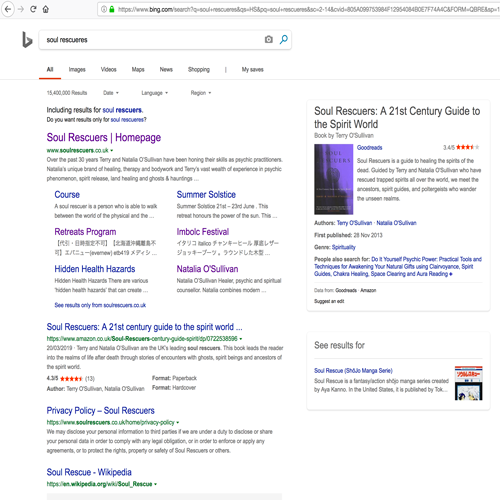Open Soul Rescue - Wikipedia result
The width and height of the screenshot is (500, 500).
tap(89, 472)
